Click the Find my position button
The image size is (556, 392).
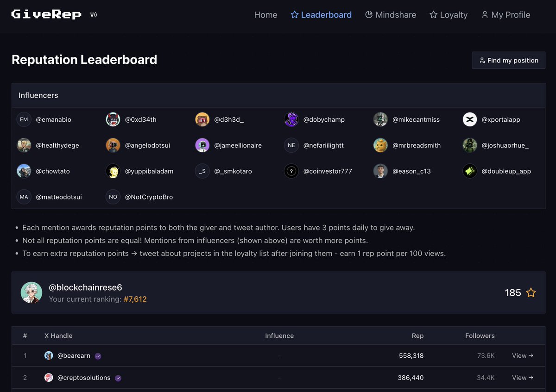[508, 60]
